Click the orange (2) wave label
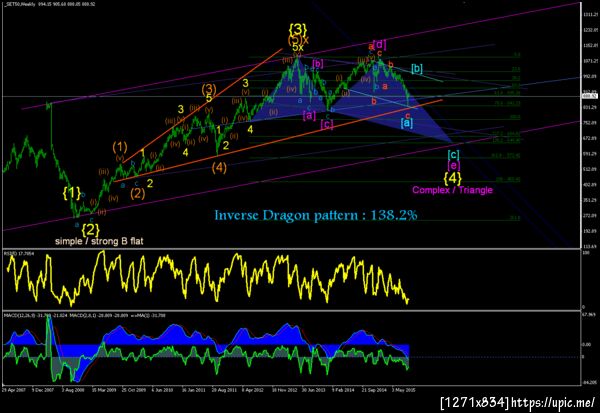Viewport: 600px width, 413px height. (137, 193)
